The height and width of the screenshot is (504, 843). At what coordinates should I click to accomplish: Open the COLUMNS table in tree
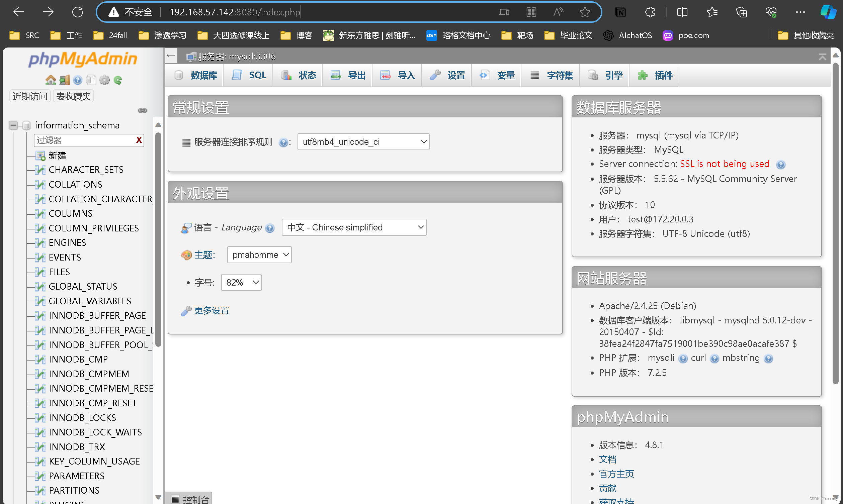coord(70,213)
